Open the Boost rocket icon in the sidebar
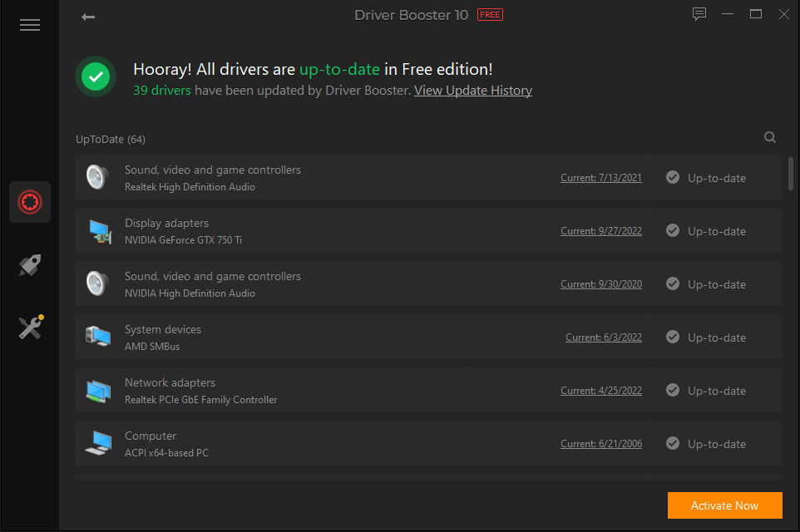Screen dimensions: 800x532 pyautogui.click(x=30, y=264)
